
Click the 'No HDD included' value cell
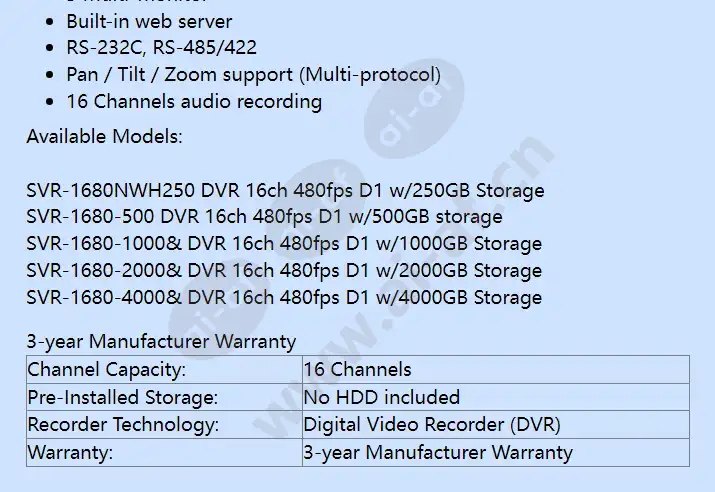496,397
